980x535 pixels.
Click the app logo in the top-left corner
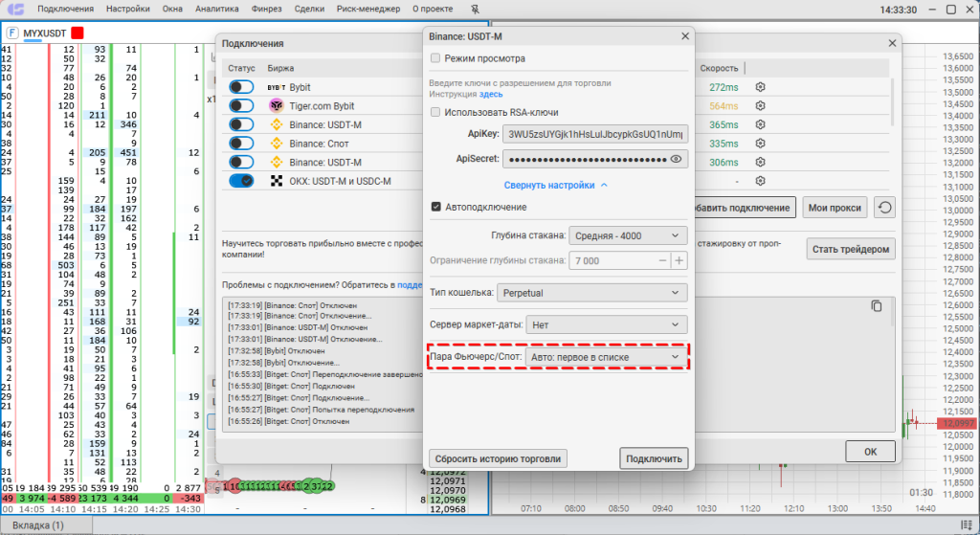[15, 10]
